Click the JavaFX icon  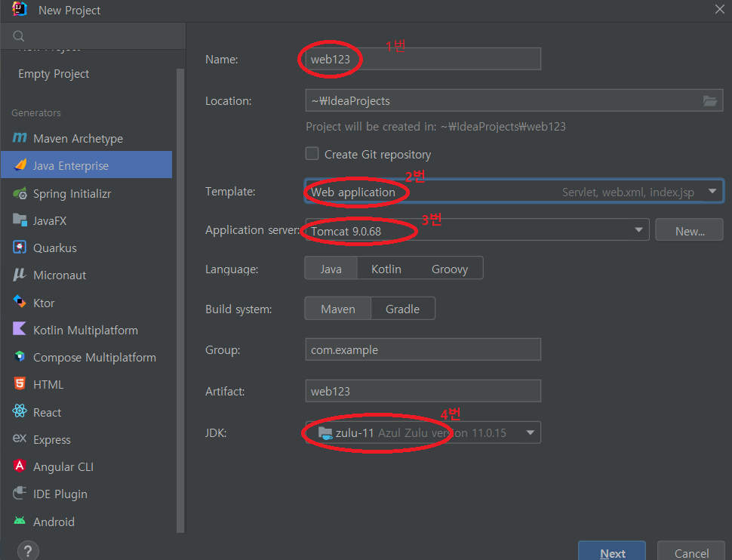(x=20, y=220)
